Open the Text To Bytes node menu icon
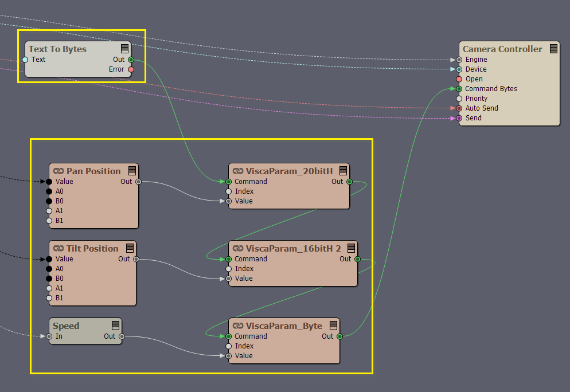This screenshot has height=392, width=570. pos(124,49)
